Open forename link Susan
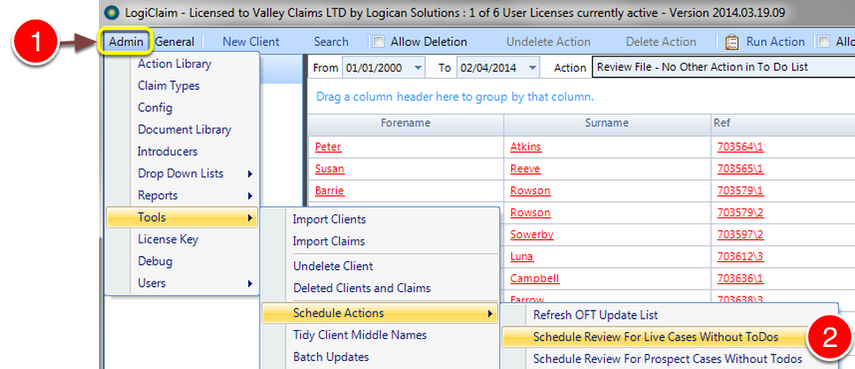Screen dimensions: 855x369 [329, 169]
